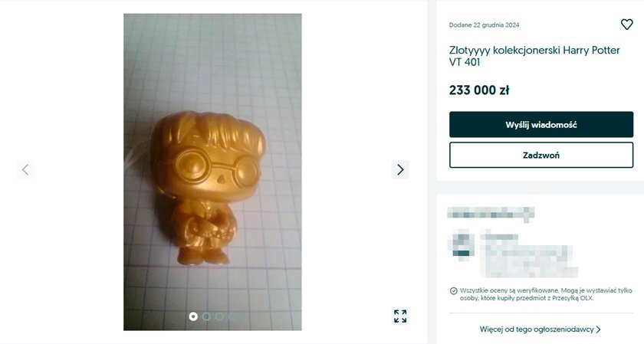
Task: Click the Wyślij wiadomość button
Action: pyautogui.click(x=541, y=124)
